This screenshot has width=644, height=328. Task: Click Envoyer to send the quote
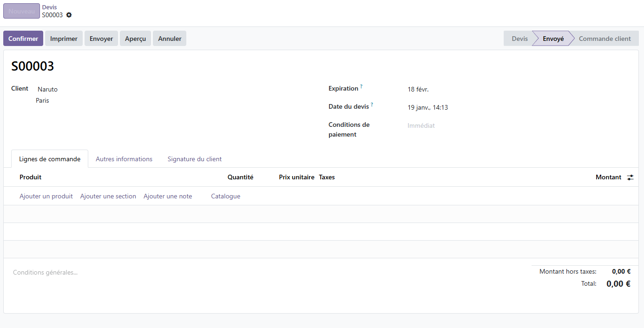point(101,39)
